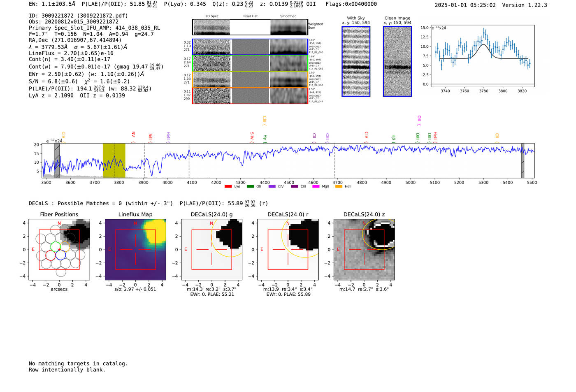Click the dashed vertical line near 4090 Å
The height and width of the screenshot is (392, 576).
189,160
